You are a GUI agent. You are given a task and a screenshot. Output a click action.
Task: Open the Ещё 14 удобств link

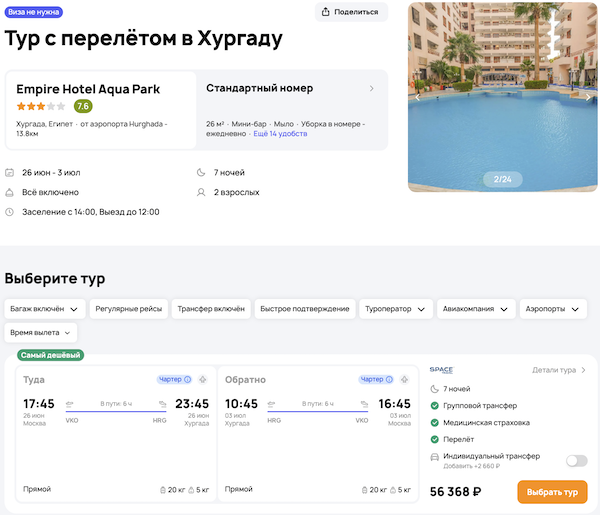coord(280,133)
